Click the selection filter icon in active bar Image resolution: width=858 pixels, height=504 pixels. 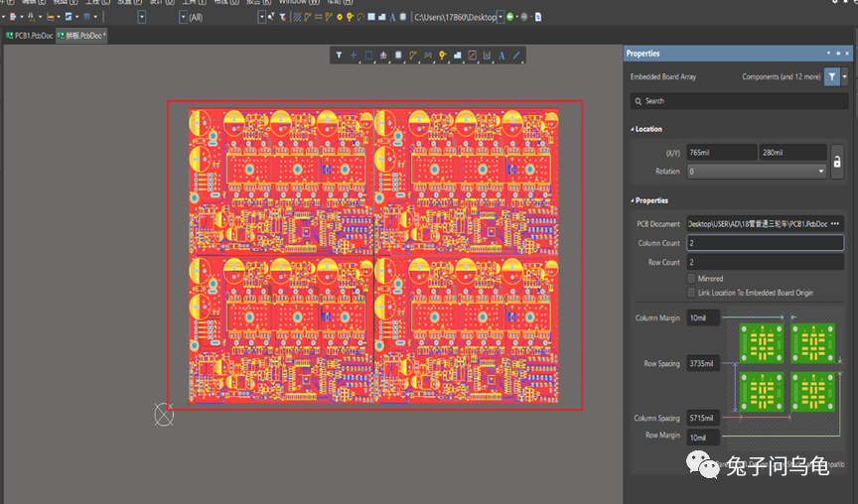click(339, 55)
